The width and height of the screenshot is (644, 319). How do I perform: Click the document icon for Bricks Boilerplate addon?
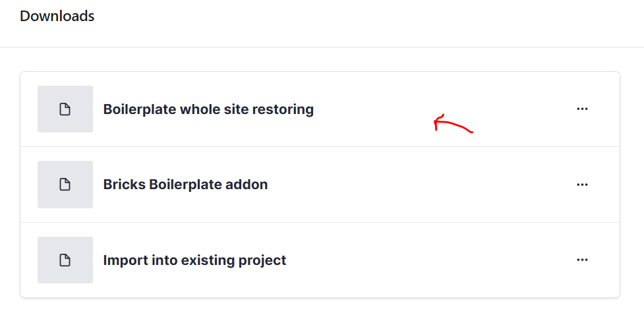click(x=65, y=185)
